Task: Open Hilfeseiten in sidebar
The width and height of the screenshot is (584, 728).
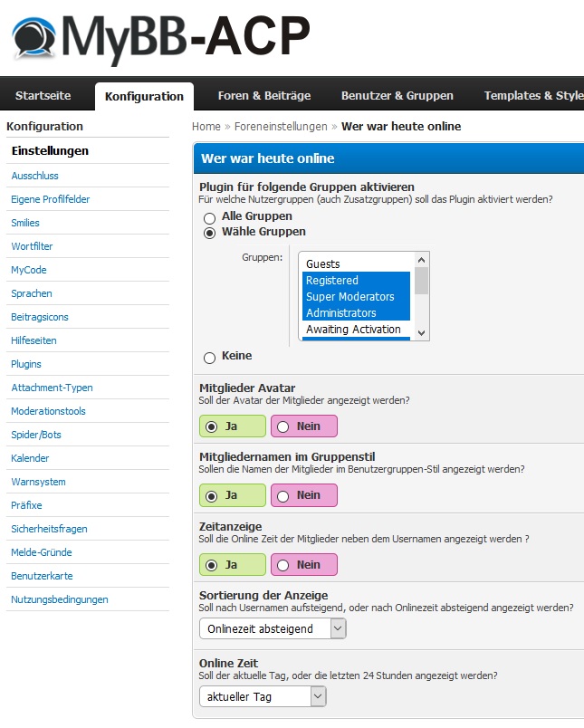Action: [x=34, y=340]
